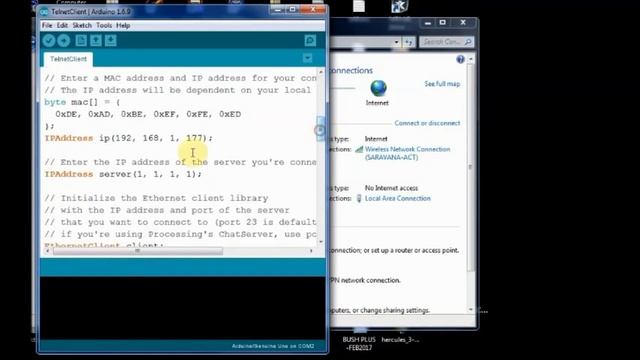The width and height of the screenshot is (640, 360).
Task: Click the search magnifier icon
Action: tap(468, 42)
